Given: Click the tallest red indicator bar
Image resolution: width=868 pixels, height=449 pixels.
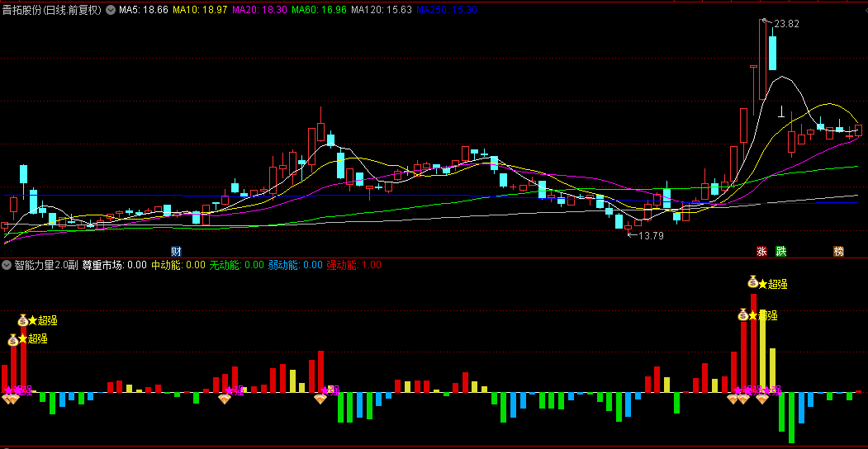Looking at the screenshot, I should 753,343.
